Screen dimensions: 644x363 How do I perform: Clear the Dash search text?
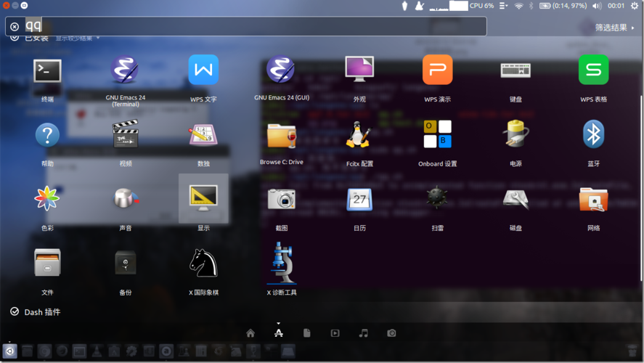15,27
